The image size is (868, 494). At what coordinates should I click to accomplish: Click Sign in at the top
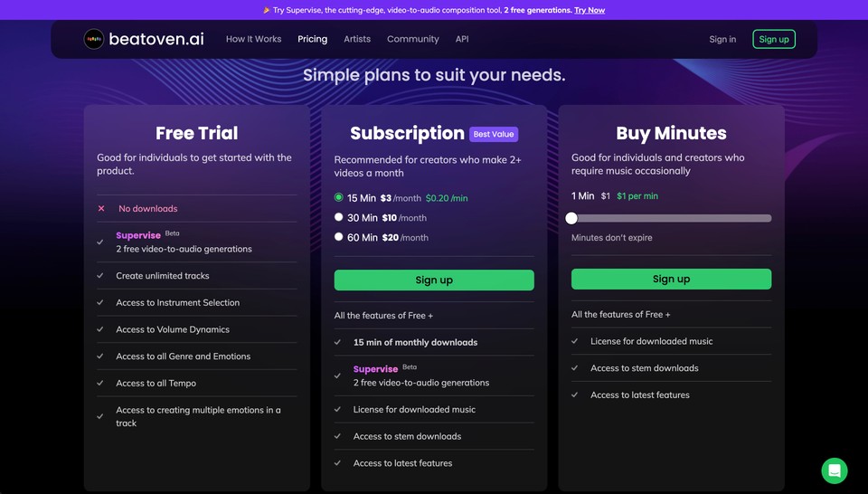coord(722,39)
